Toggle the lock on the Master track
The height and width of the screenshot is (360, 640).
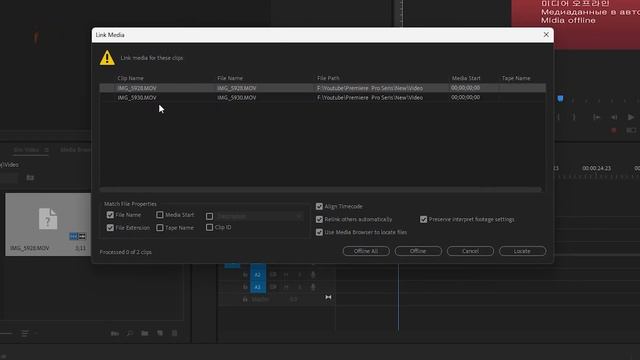pyautogui.click(x=245, y=300)
